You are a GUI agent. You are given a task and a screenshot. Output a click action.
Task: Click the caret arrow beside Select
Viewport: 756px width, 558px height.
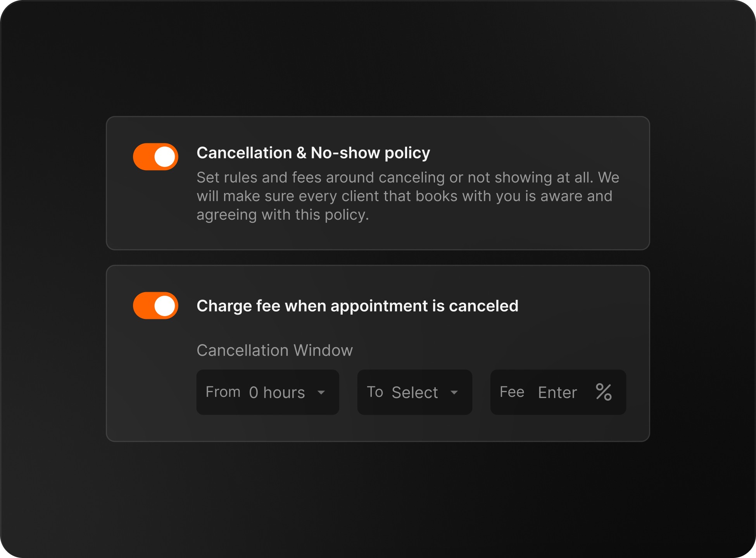[454, 393]
